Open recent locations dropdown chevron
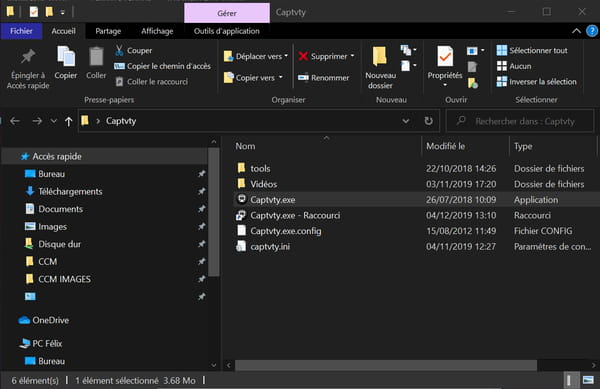The height and width of the screenshot is (389, 600). point(54,121)
